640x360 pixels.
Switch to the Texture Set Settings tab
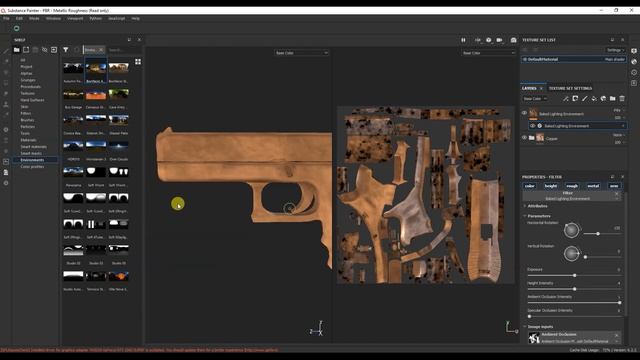coord(570,88)
